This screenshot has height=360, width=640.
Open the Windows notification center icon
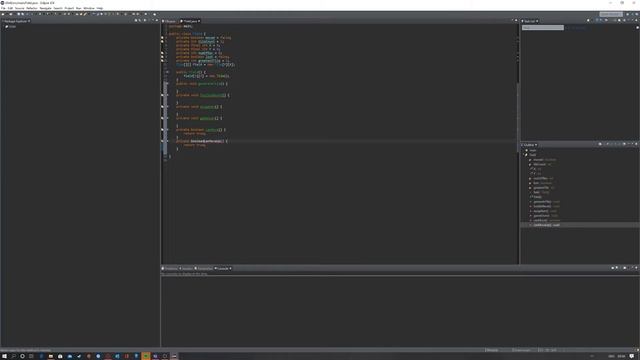pyautogui.click(x=632, y=356)
